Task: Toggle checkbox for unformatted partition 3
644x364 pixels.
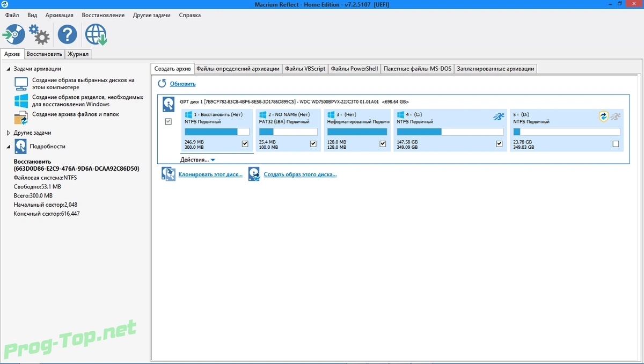Action: [383, 144]
